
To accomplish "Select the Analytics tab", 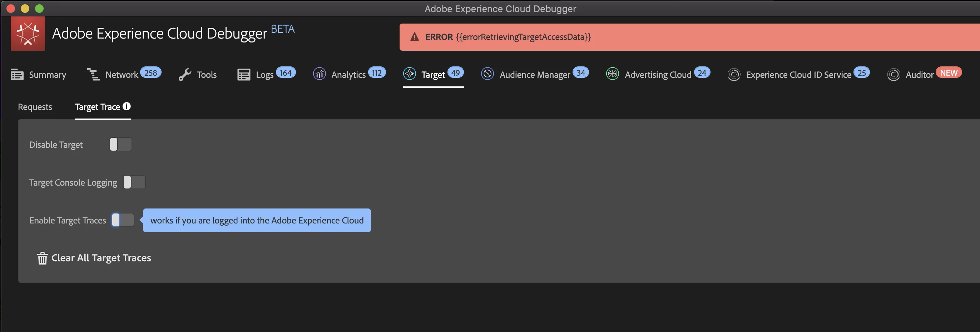I will pyautogui.click(x=349, y=74).
